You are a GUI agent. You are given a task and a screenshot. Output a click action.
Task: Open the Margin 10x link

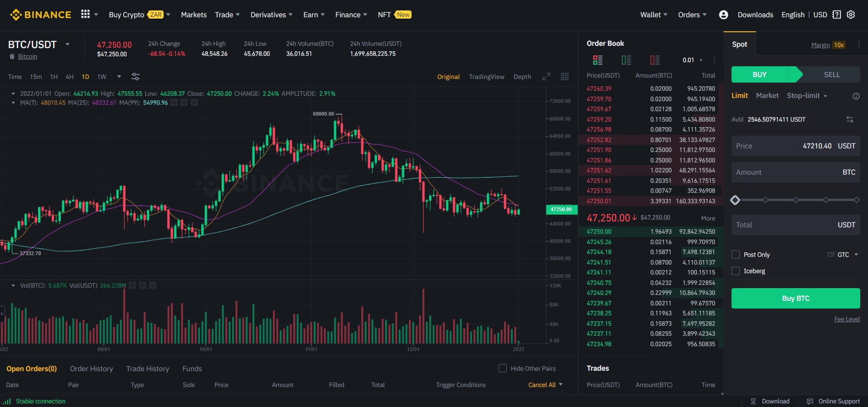(828, 45)
